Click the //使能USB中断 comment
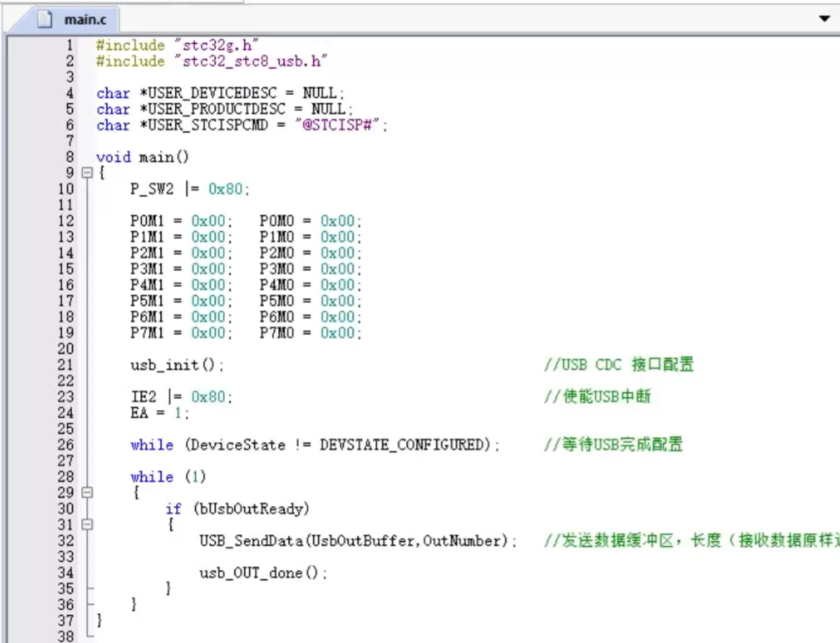The image size is (840, 643). tap(598, 396)
